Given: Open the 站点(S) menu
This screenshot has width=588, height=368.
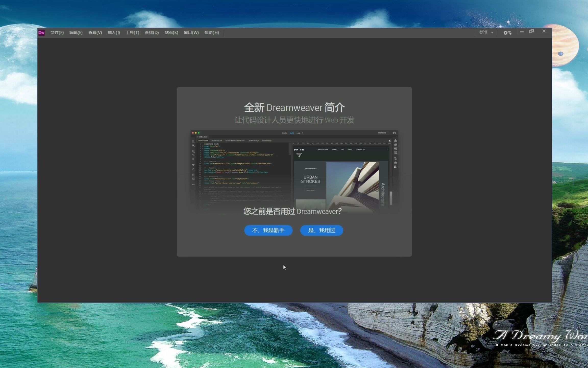Looking at the screenshot, I should pos(171,32).
